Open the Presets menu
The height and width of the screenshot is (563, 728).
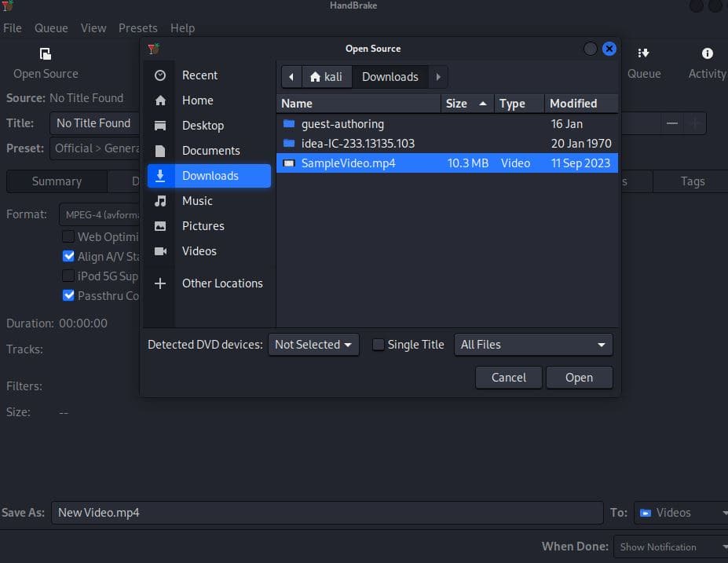[x=138, y=27]
